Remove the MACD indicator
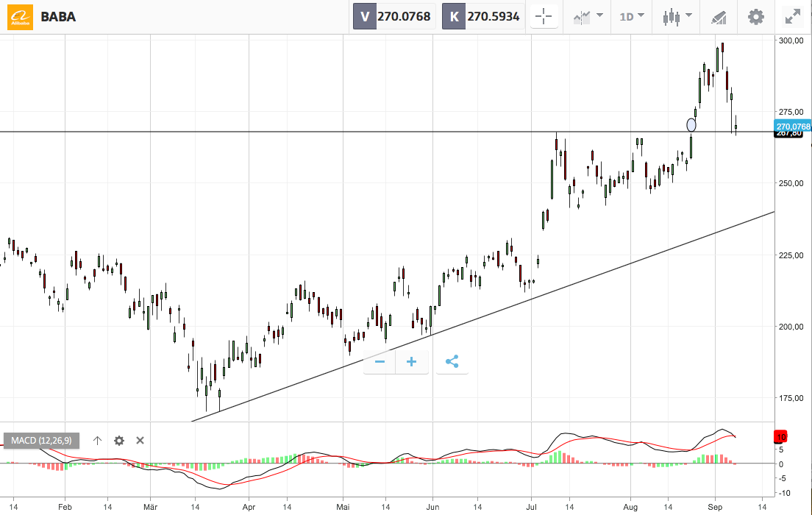This screenshot has width=812, height=515. 140,441
